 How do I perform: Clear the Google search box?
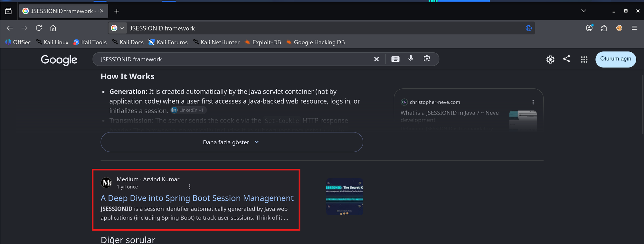(x=376, y=59)
